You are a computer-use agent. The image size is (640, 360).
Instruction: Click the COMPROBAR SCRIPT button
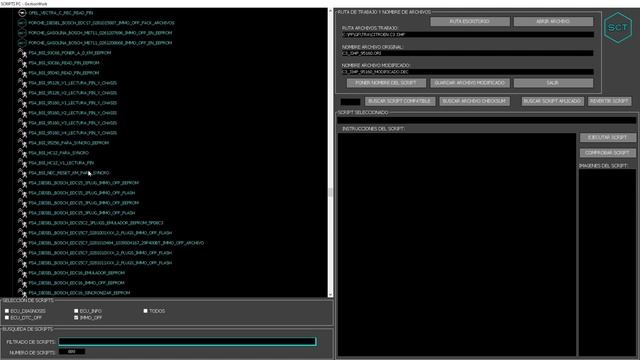click(x=607, y=153)
